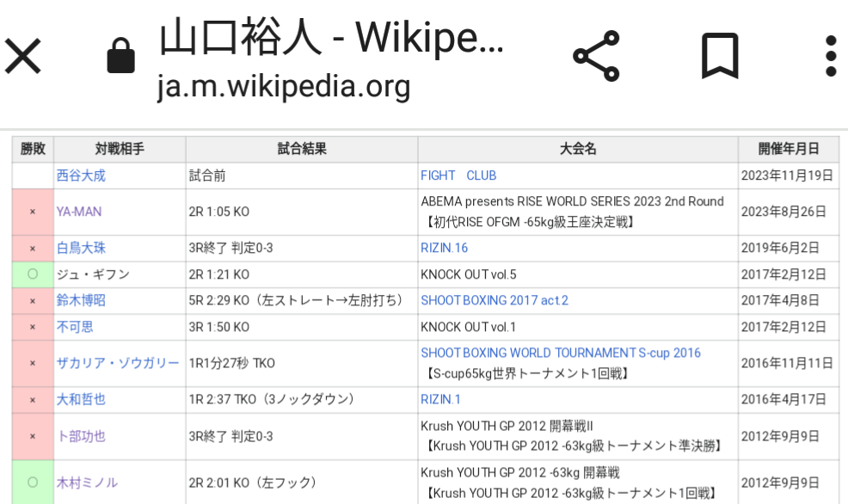The height and width of the screenshot is (504, 848).
Task: Bookmark this page with the bookmark icon
Action: click(720, 56)
